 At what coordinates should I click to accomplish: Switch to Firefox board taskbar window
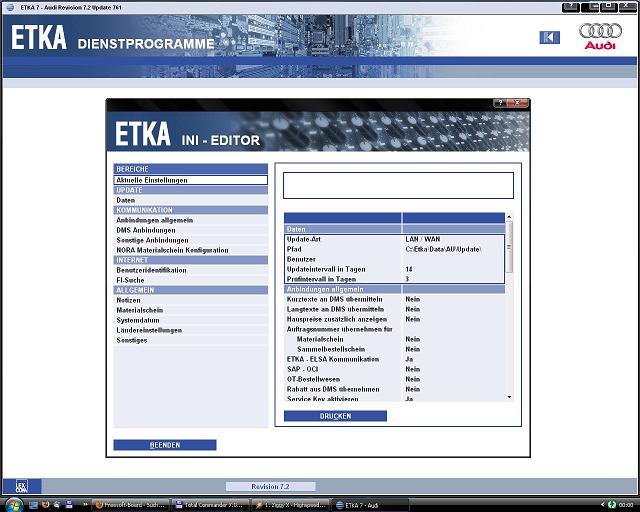(130, 505)
